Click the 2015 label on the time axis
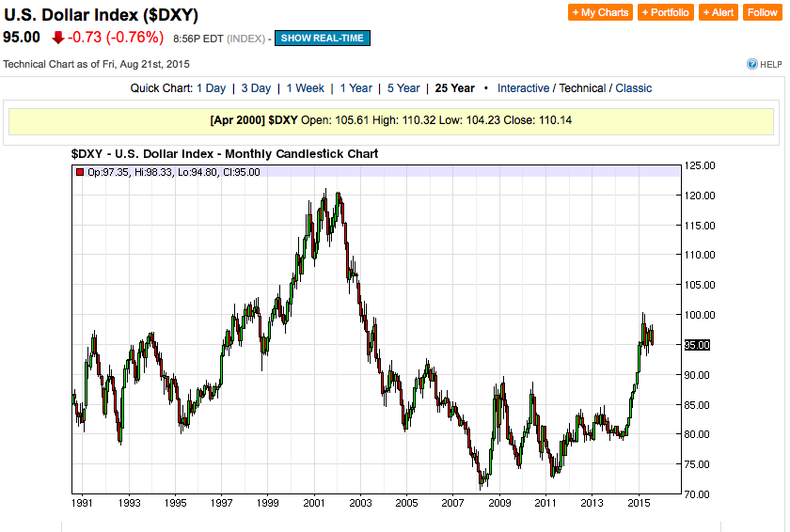This screenshot has width=790, height=532. 639,503
